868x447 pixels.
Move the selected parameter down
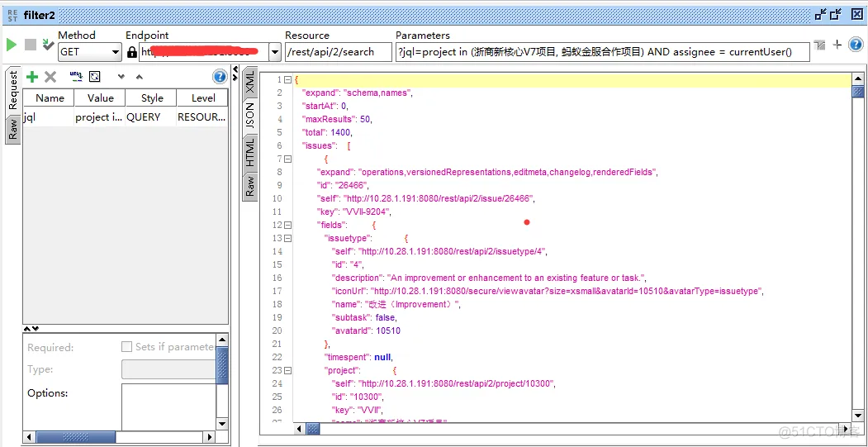point(121,77)
